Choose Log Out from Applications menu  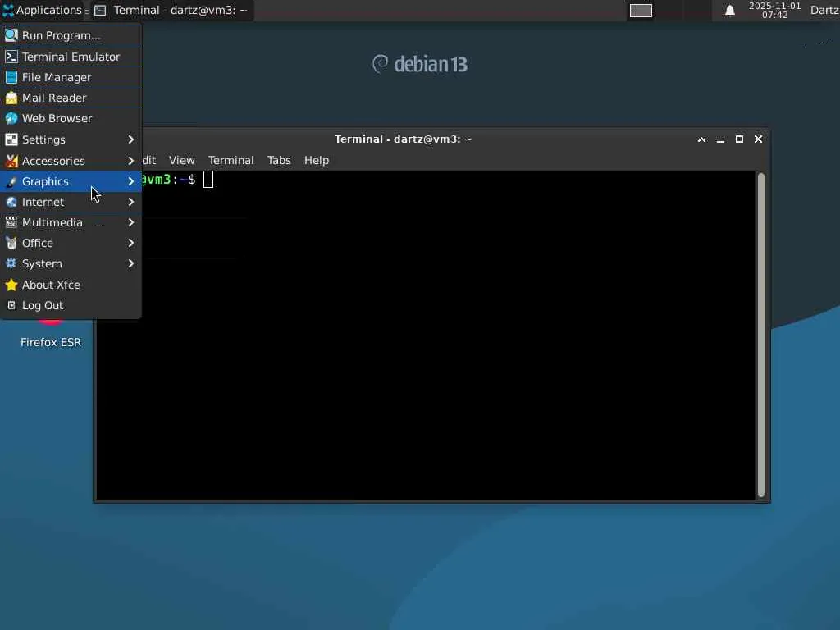[71, 305]
